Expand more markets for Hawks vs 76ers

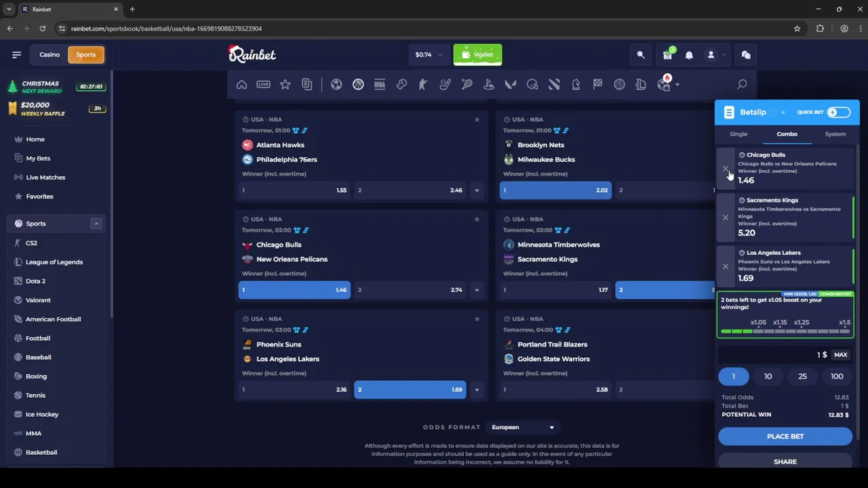477,190
